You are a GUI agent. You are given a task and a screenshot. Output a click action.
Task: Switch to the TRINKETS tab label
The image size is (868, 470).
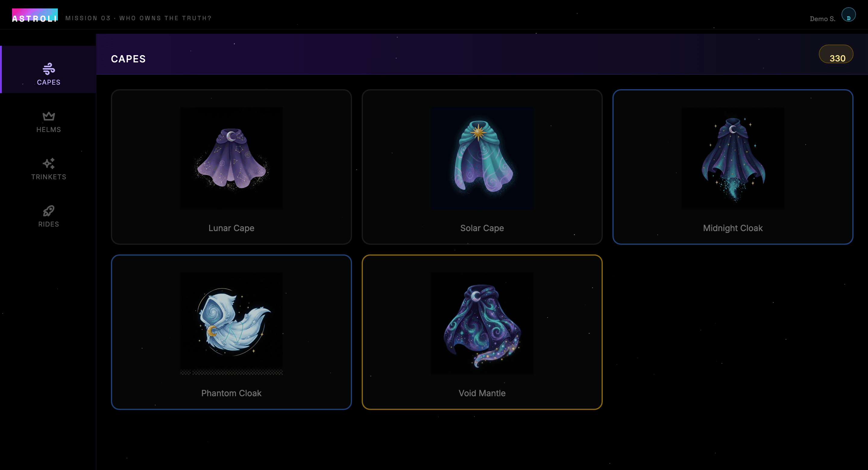pyautogui.click(x=49, y=177)
